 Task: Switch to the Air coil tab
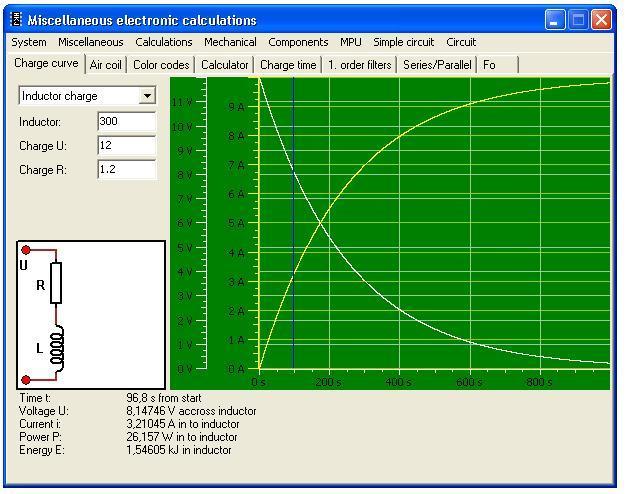coord(105,65)
